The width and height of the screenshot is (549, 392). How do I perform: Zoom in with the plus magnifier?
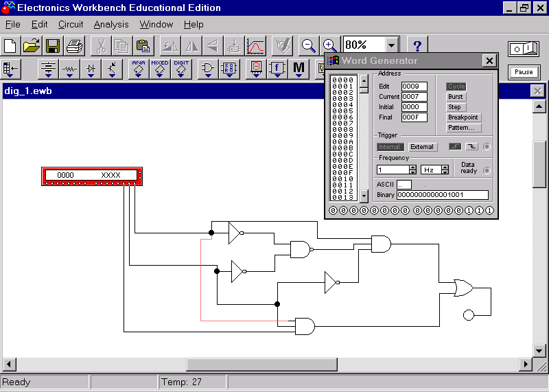(x=330, y=46)
